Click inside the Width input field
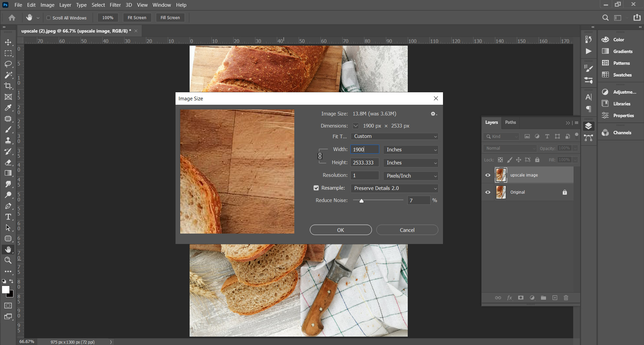The image size is (644, 345). click(364, 149)
